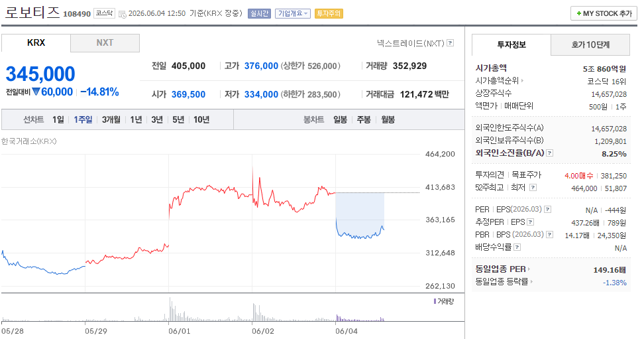The width and height of the screenshot is (644, 339).
Task: Click investment opinion 4.00매수
Action: pyautogui.click(x=578, y=176)
